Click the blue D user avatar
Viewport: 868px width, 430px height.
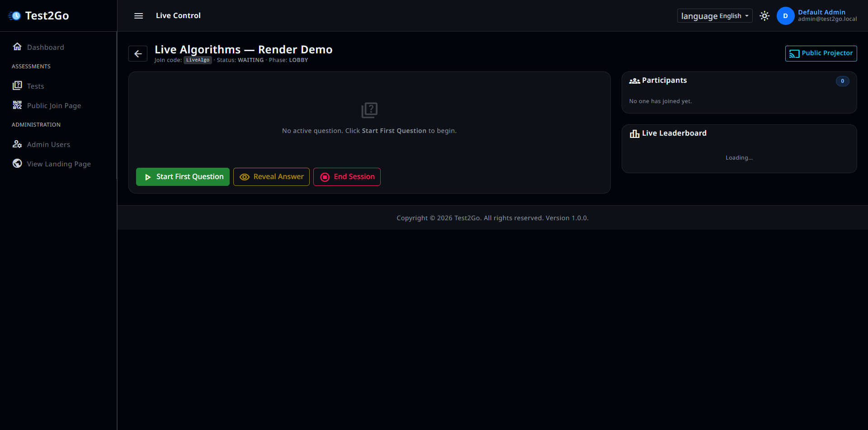click(785, 16)
